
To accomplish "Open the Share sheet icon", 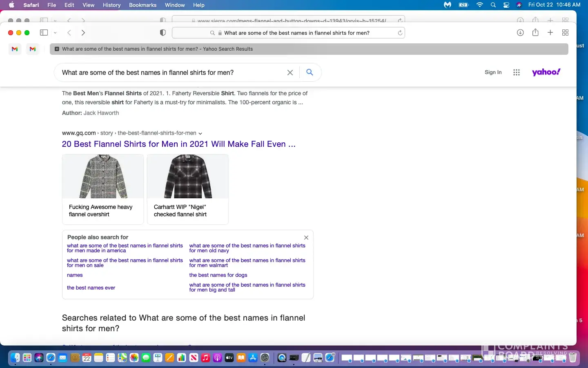I will (535, 33).
